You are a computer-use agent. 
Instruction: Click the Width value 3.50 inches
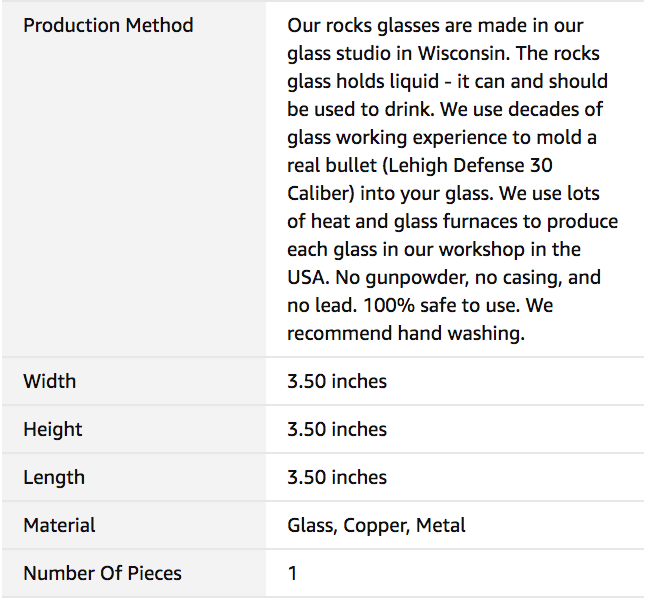coord(336,381)
